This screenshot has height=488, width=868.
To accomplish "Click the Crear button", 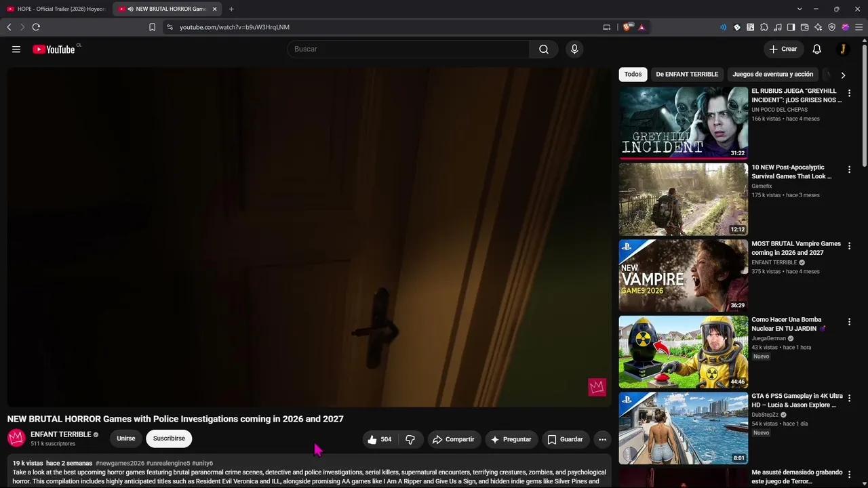I will click(783, 49).
